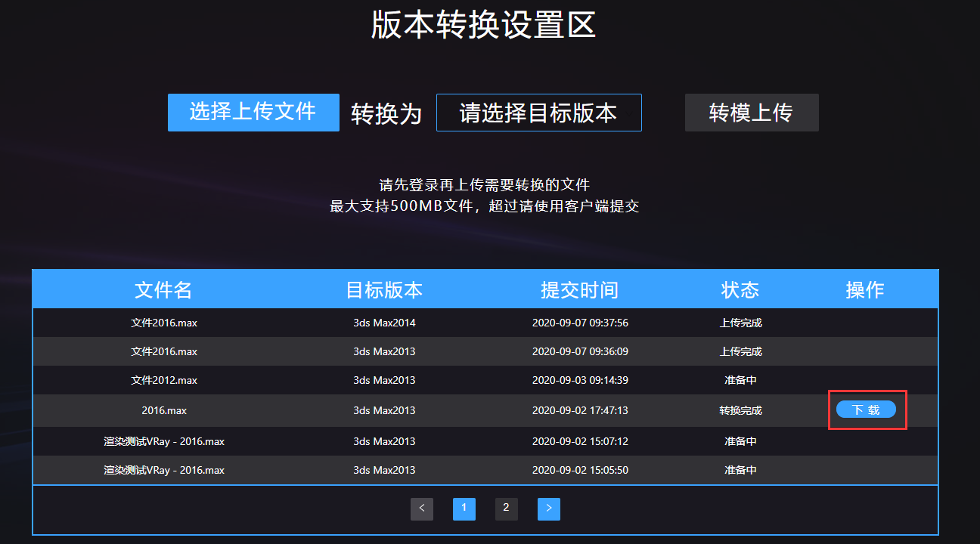Screen dimensions: 980x544
Task: Click the 版本转换设置区 heading
Action: (484, 24)
